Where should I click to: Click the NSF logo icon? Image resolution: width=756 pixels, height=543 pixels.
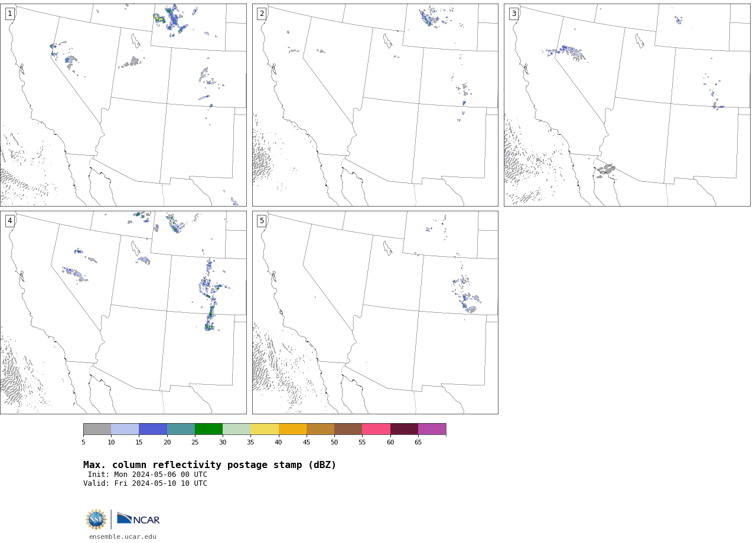pos(96,519)
